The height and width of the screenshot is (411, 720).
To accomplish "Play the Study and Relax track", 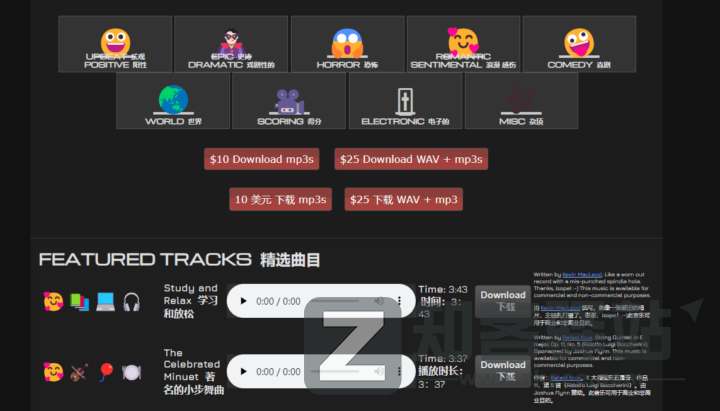I will pyautogui.click(x=243, y=301).
